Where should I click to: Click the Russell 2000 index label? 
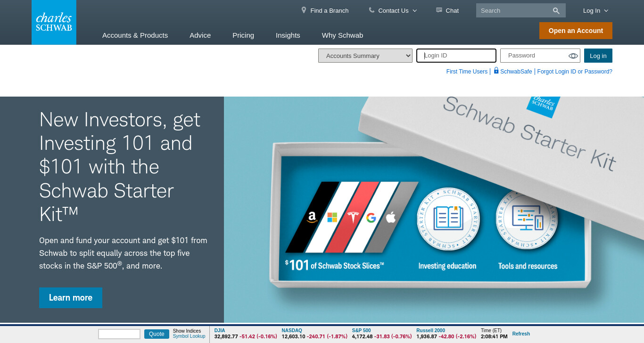(430, 331)
